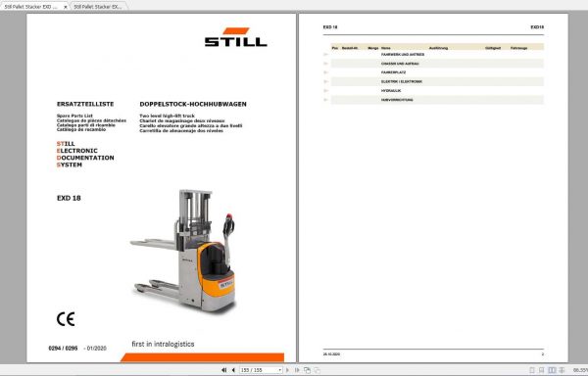Viewport: 588px width, 376px height.
Task: Click DOCUMENTATION word in acronym list
Action: [x=85, y=158]
